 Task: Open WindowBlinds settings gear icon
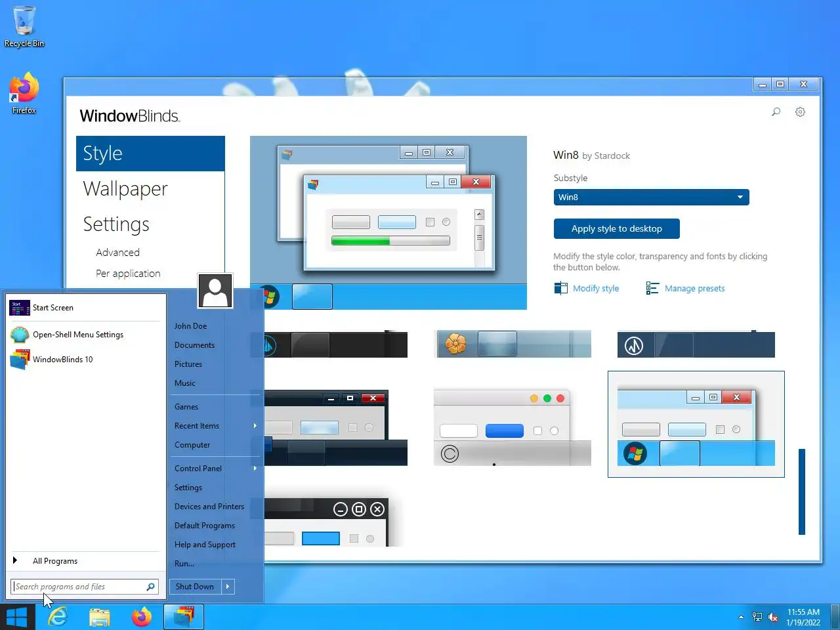[800, 112]
